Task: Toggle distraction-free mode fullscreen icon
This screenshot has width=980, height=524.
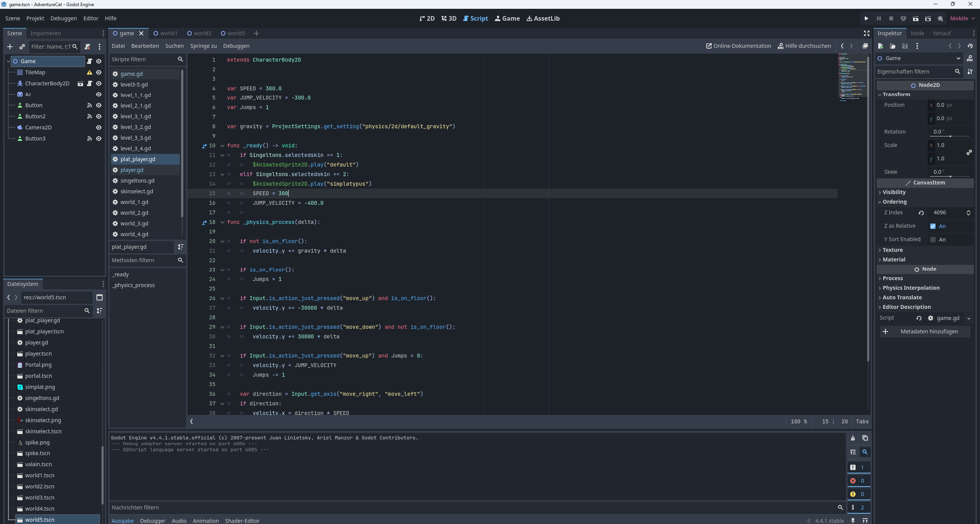Action: pos(867,33)
